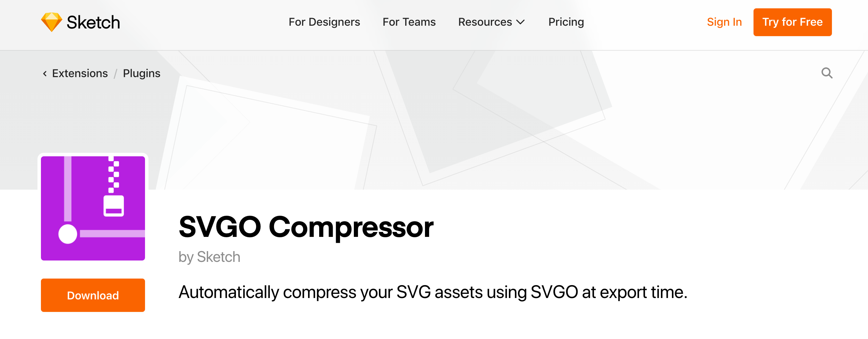
Task: Click the slash separator between breadcrumbs
Action: tap(116, 74)
